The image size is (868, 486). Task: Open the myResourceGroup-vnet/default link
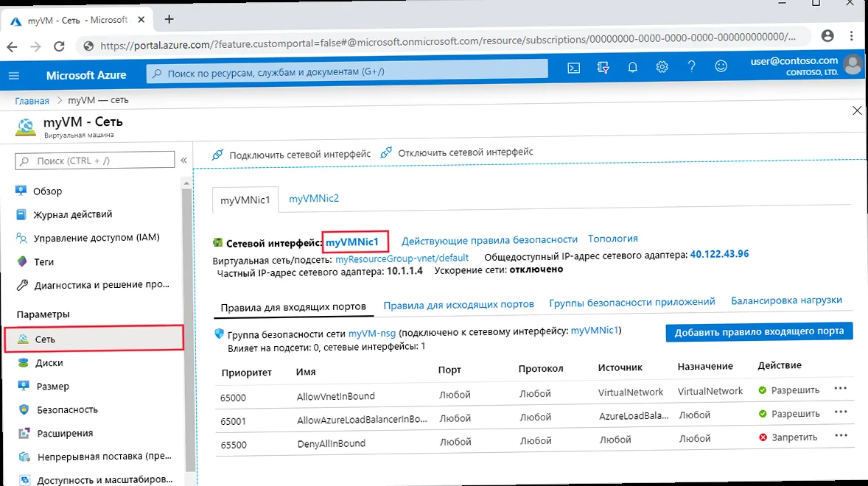click(x=402, y=258)
